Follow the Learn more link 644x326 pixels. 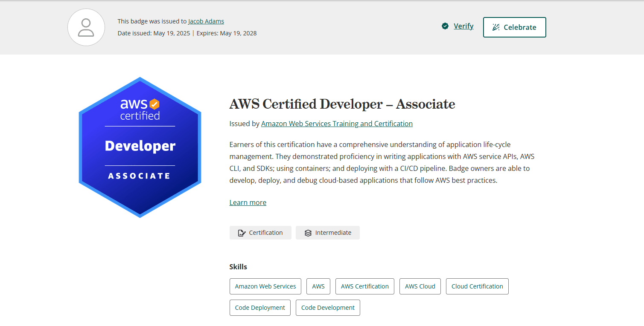coord(248,202)
